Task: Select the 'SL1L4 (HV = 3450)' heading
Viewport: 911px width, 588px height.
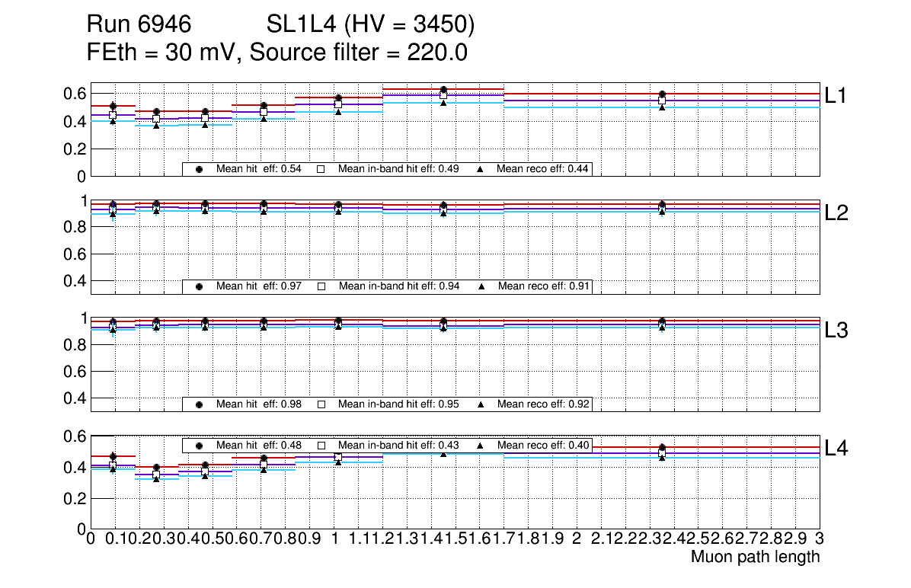Action: 370,25
